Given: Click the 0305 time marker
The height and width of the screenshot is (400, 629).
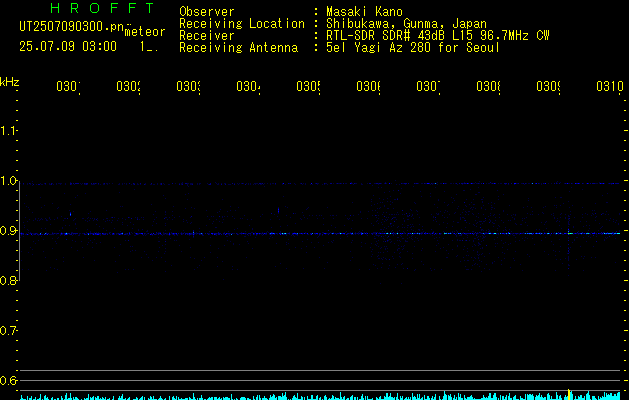Looking at the screenshot, I should [x=308, y=87].
